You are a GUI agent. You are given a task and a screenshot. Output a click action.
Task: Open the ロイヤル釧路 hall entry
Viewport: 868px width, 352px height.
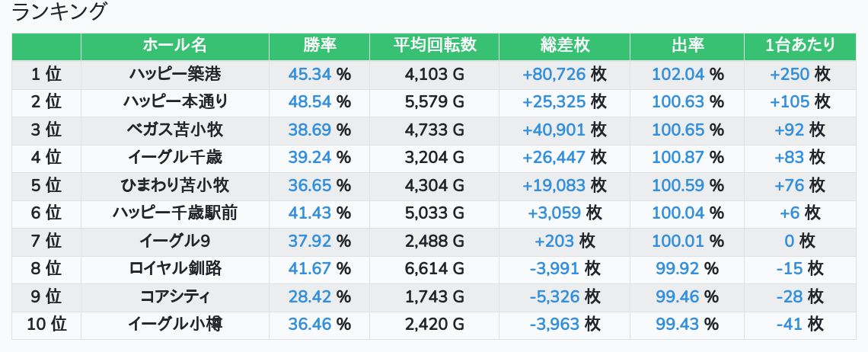[174, 269]
